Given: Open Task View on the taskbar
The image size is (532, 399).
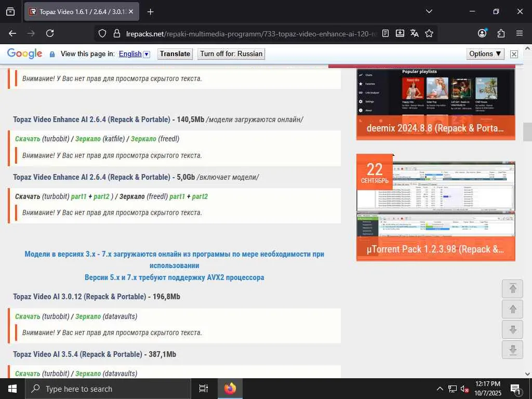Looking at the screenshot, I should coord(204,389).
